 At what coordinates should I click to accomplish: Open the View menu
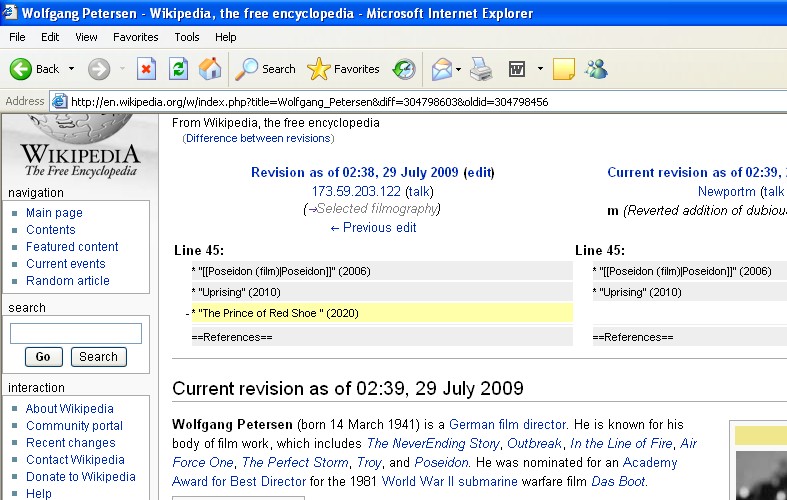coord(86,37)
